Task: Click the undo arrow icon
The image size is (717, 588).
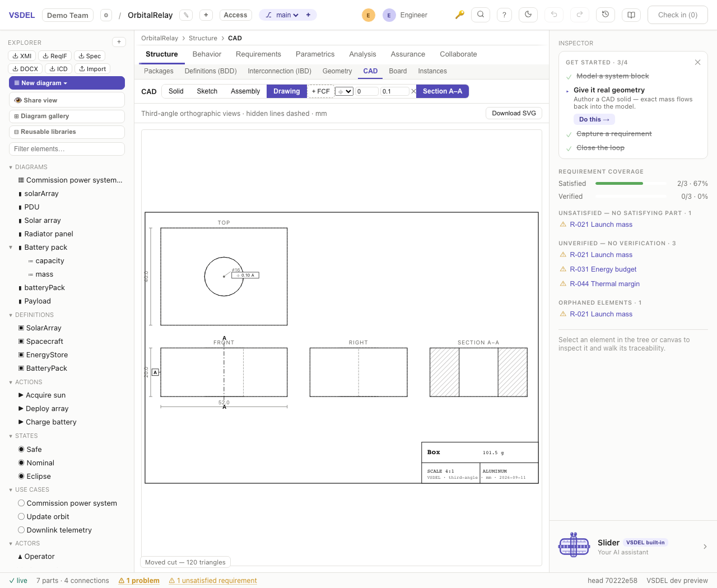Action: point(554,15)
